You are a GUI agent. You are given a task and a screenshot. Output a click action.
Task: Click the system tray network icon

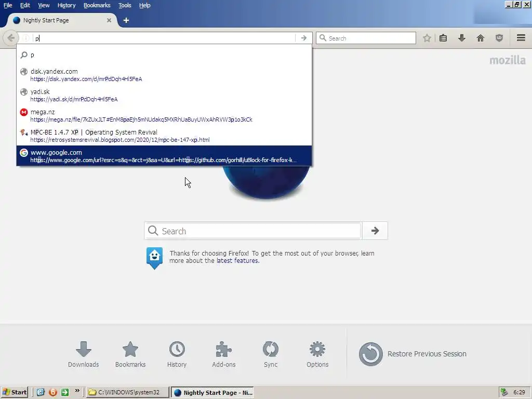tap(504, 392)
